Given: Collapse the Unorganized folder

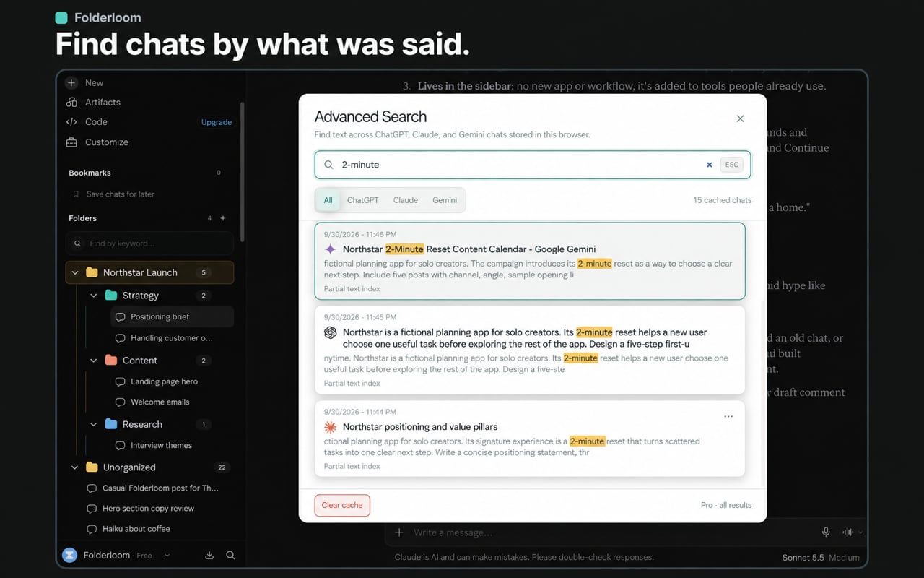Looking at the screenshot, I should coord(74,467).
